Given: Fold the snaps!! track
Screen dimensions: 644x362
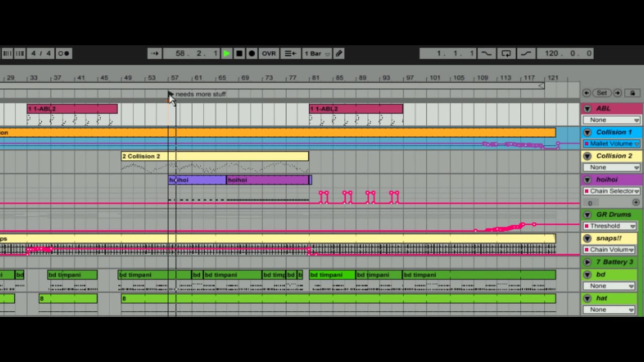Looking at the screenshot, I should (x=587, y=238).
